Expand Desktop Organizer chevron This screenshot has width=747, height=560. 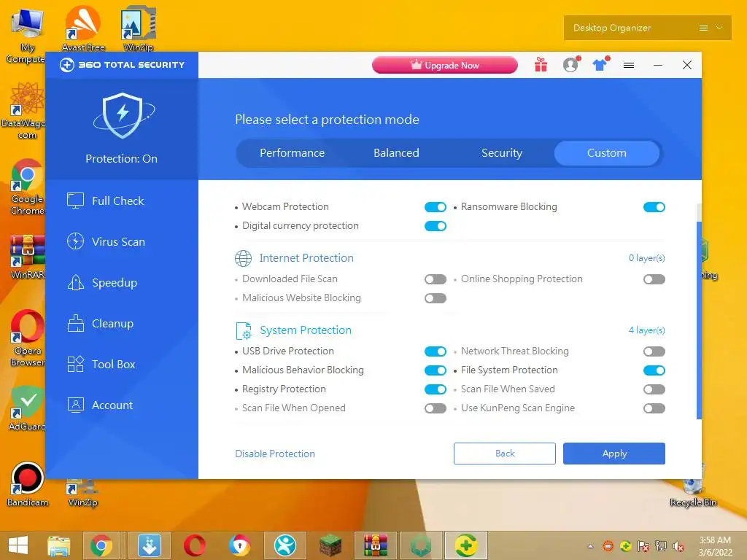[719, 28]
